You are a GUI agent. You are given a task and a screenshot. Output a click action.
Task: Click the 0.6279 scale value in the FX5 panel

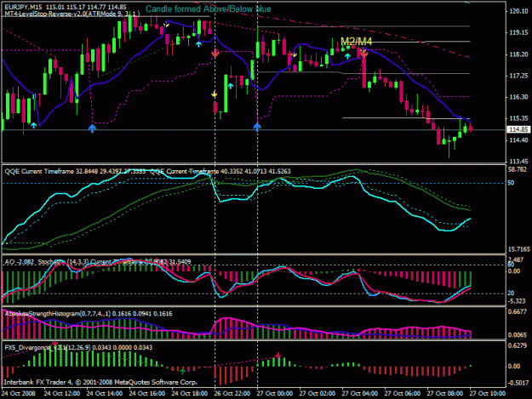point(518,345)
